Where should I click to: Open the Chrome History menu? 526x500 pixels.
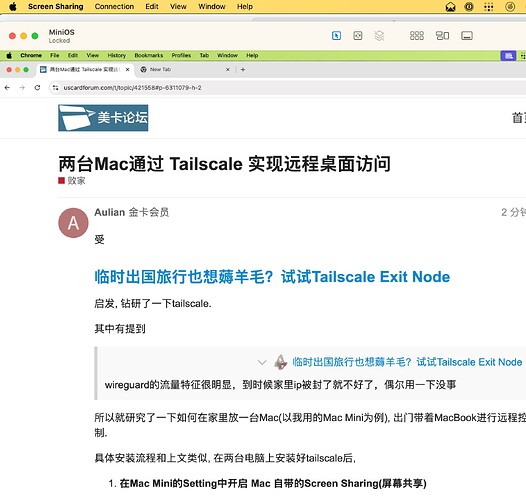(117, 55)
